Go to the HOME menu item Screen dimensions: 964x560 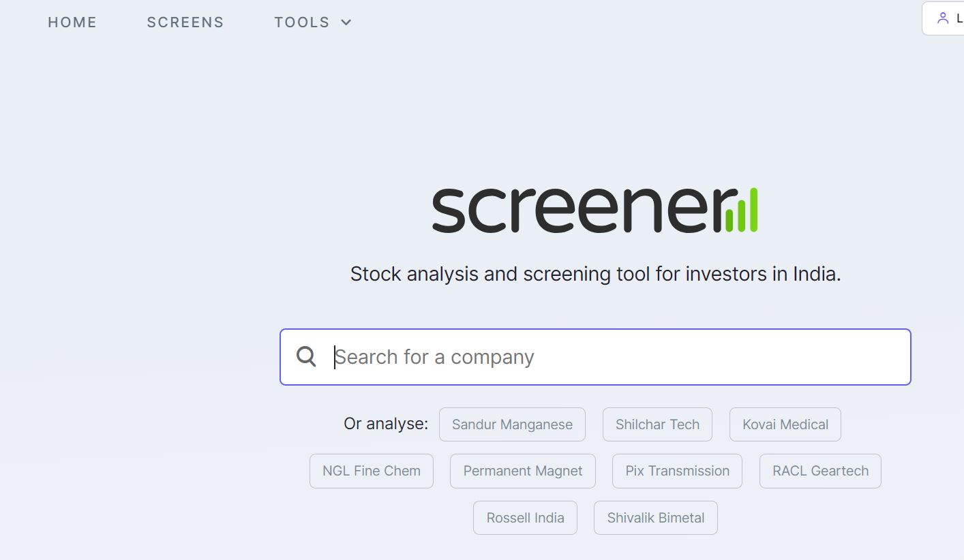[x=72, y=22]
